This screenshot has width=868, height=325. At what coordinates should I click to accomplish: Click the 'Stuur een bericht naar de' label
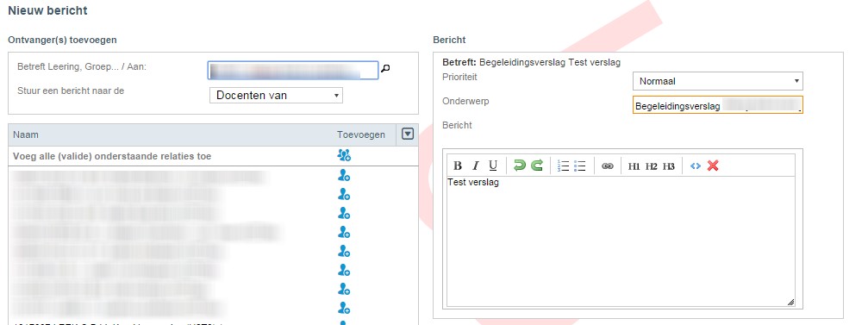click(71, 91)
